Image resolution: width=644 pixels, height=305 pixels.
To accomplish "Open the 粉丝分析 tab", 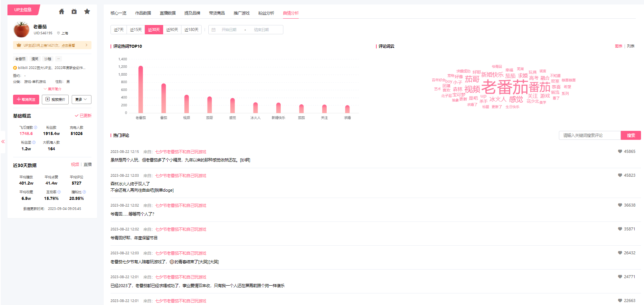I will pos(266,13).
